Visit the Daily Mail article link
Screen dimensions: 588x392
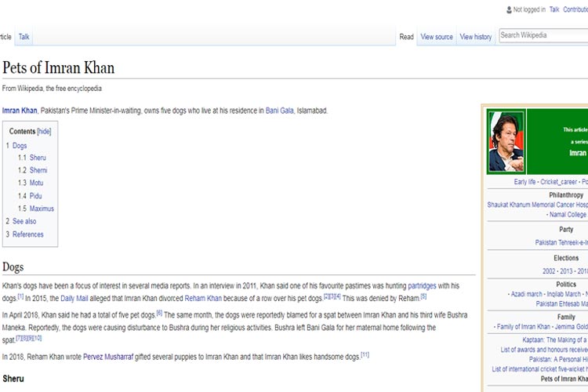(x=74, y=299)
